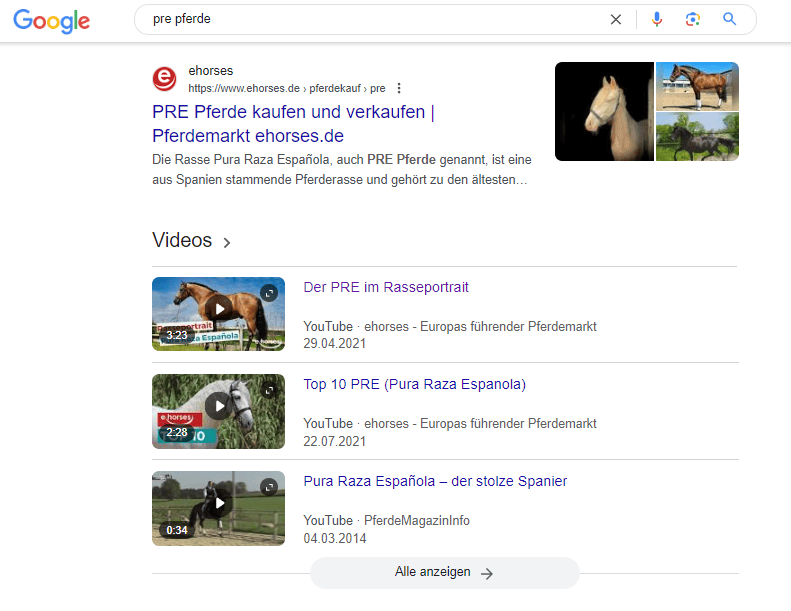Open the ehorses red favicon

point(164,79)
